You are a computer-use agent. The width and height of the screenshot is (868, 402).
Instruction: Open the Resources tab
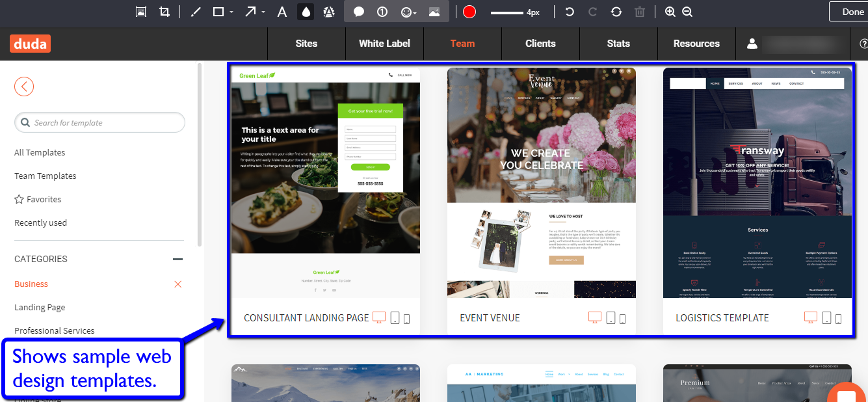pyautogui.click(x=696, y=44)
